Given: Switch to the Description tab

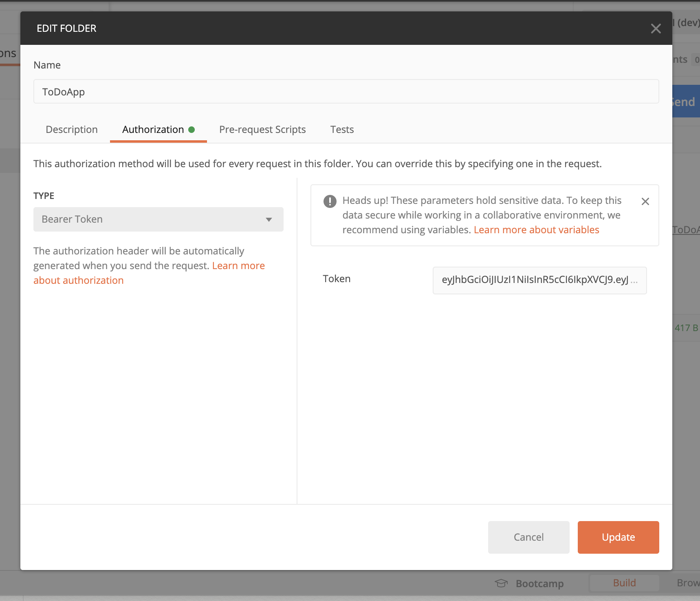Looking at the screenshot, I should click(72, 130).
